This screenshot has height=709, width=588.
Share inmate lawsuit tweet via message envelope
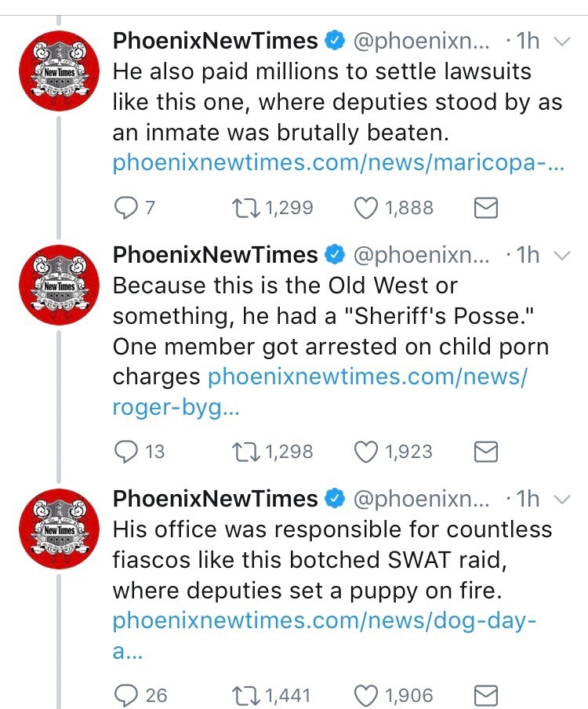pos(487,208)
